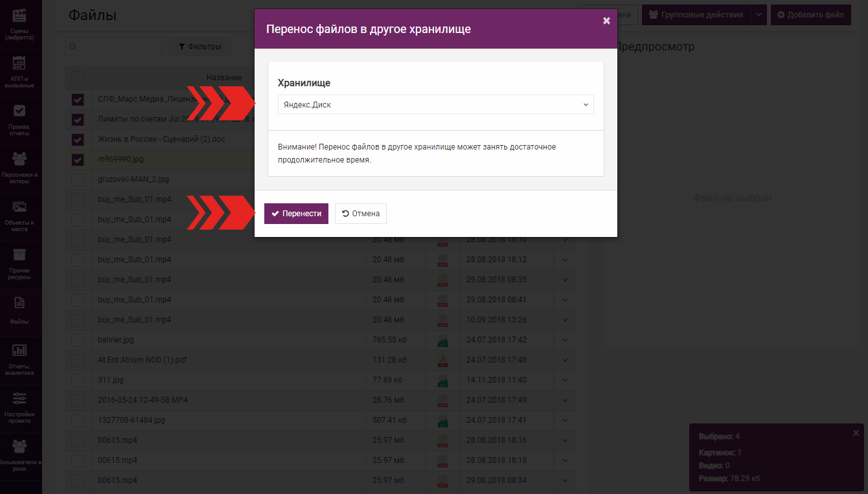Image resolution: width=868 pixels, height=494 pixels.
Task: Click the Групповые действия button
Action: [696, 15]
